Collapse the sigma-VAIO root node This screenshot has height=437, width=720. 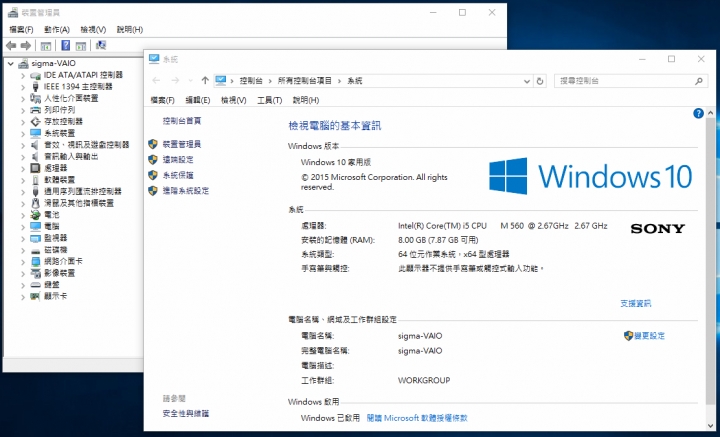[x=11, y=63]
